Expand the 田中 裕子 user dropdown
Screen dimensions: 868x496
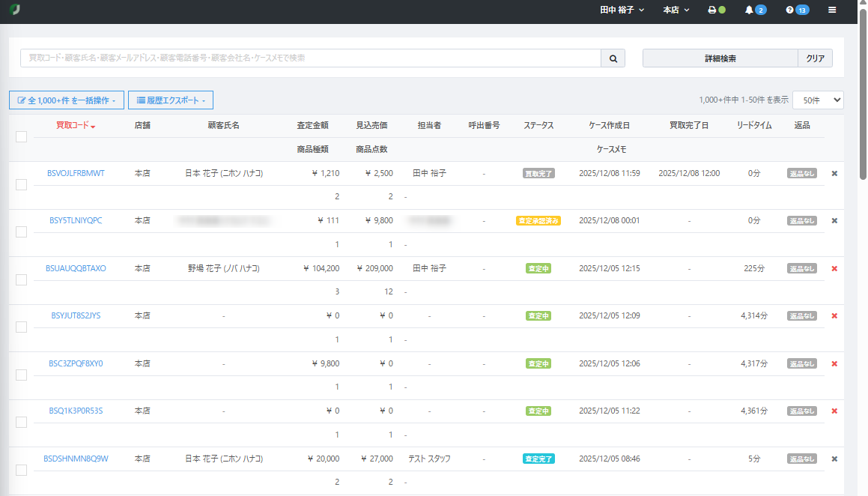(x=622, y=10)
